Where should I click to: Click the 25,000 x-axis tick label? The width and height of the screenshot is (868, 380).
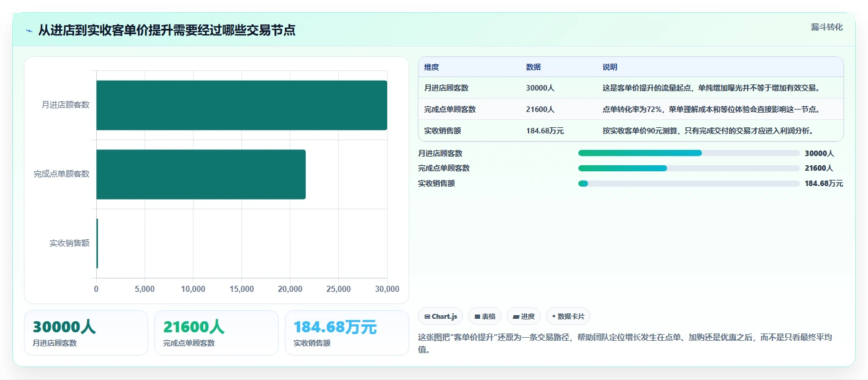(338, 289)
